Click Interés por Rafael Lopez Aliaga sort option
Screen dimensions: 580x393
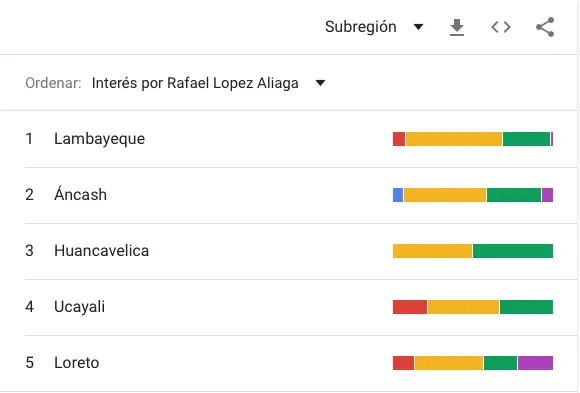[x=195, y=83]
